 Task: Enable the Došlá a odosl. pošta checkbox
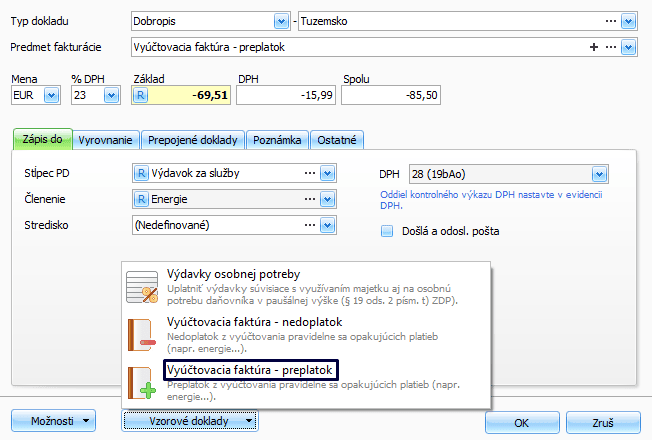(387, 231)
